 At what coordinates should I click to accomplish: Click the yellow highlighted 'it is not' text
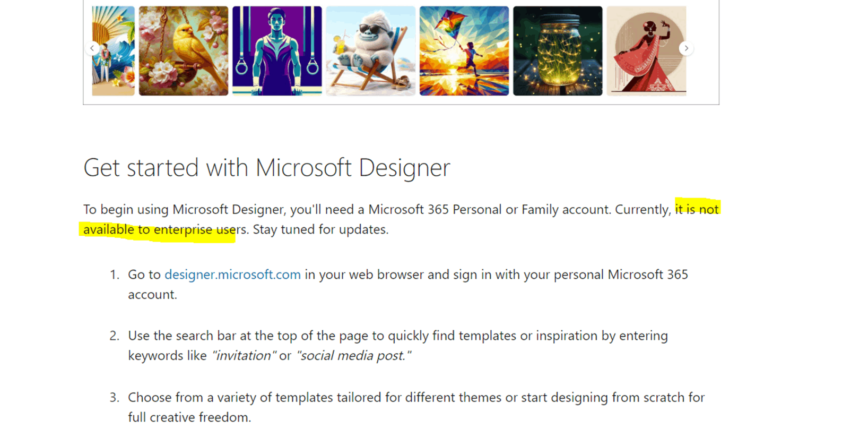click(x=696, y=209)
